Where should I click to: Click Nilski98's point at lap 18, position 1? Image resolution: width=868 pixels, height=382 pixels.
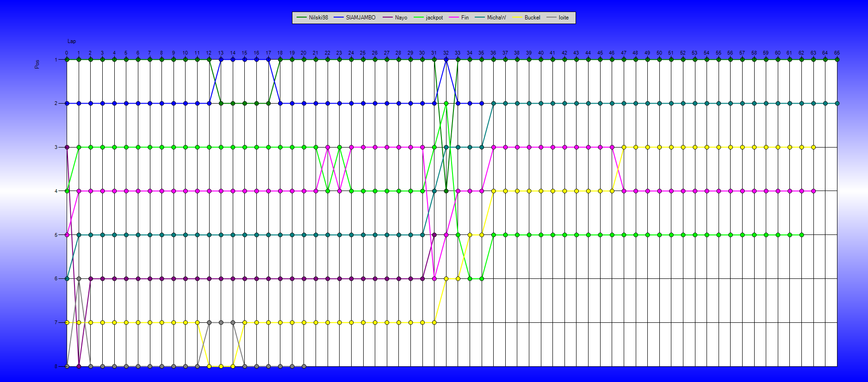pyautogui.click(x=280, y=60)
